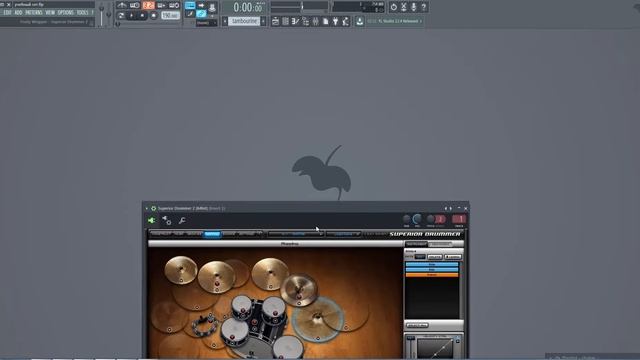Image resolution: width=640 pixels, height=360 pixels.
Task: Click the highlighted blue Superior Drummer tab
Action: point(212,234)
